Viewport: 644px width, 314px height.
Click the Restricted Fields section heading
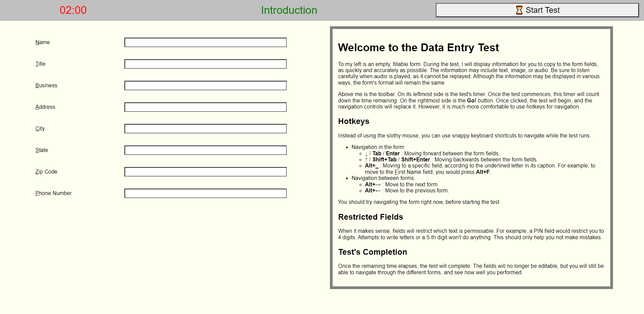(370, 217)
